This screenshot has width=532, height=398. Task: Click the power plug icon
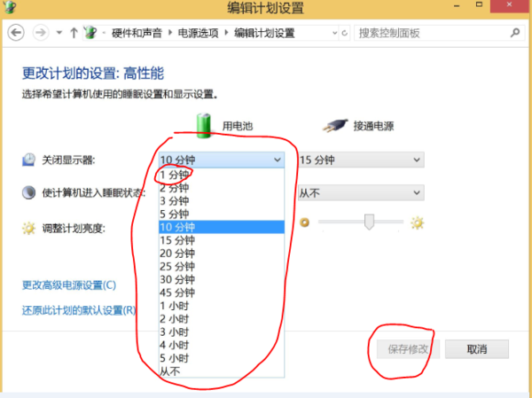[335, 126]
